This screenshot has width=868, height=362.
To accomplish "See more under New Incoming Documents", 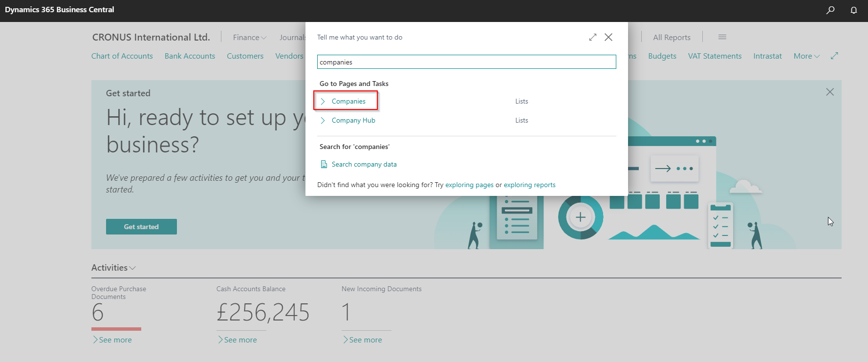I will pos(362,340).
